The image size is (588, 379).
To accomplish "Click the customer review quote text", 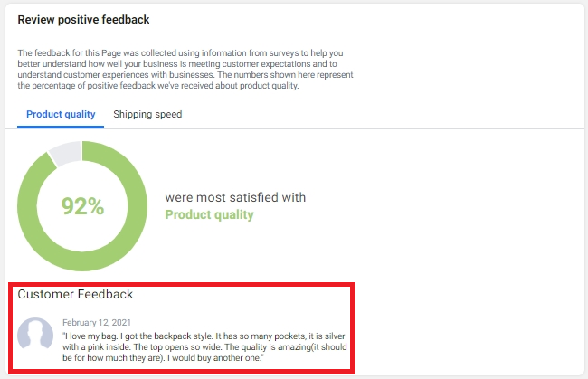I will tap(204, 346).
